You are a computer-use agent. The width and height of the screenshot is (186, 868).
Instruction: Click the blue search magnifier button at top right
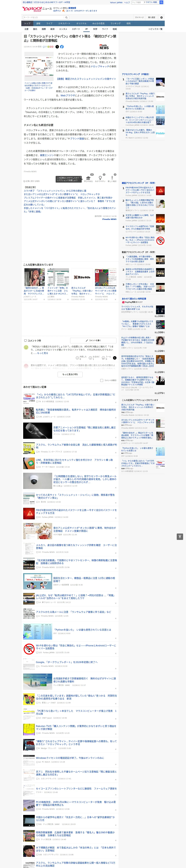pos(161,2)
